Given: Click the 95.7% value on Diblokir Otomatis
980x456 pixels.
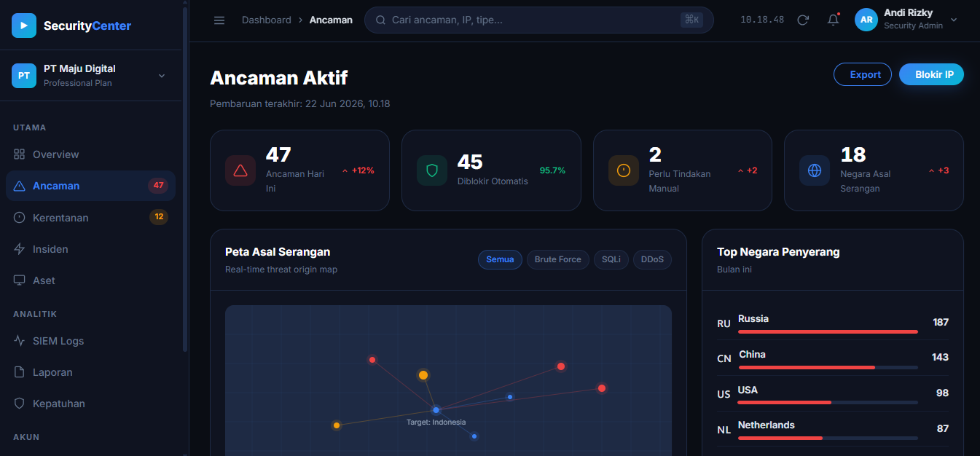Looking at the screenshot, I should 552,170.
